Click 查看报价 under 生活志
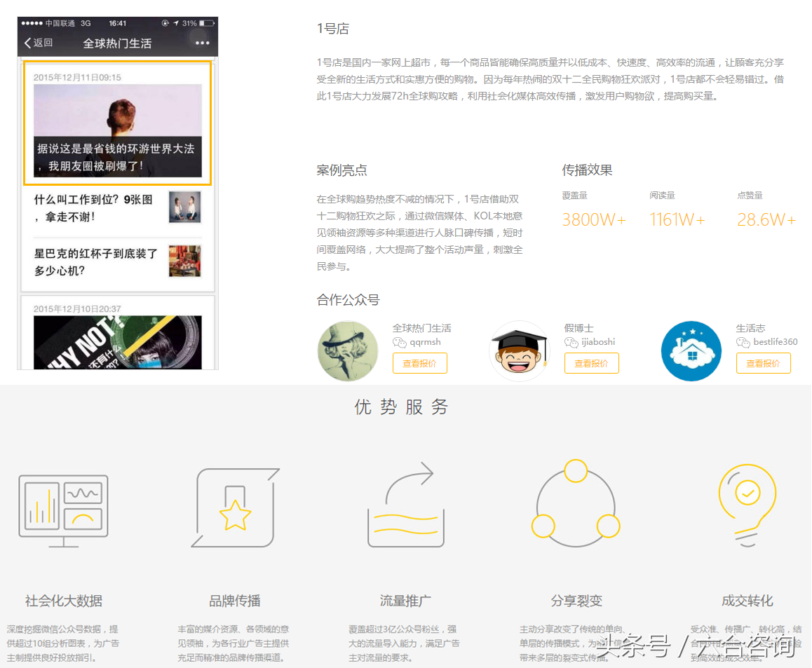The height and width of the screenshot is (668, 812). click(x=763, y=363)
